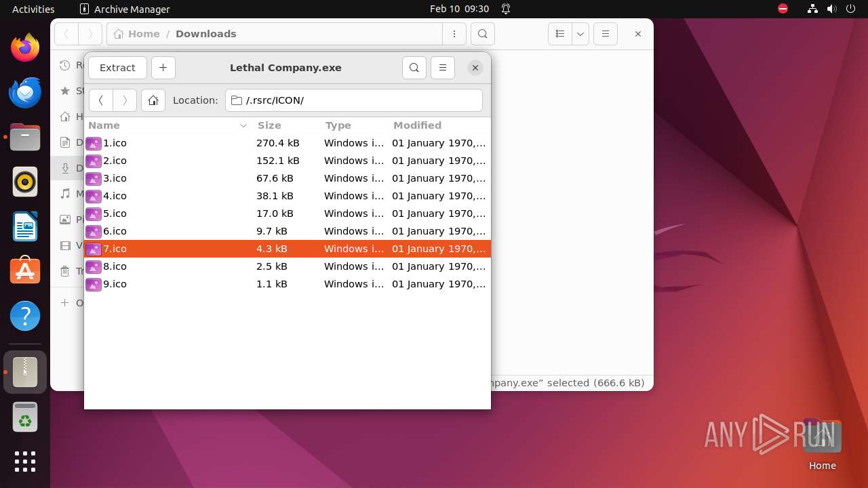Click Downloads in Files window breadcrumb
The width and height of the screenshot is (868, 488).
pos(206,34)
